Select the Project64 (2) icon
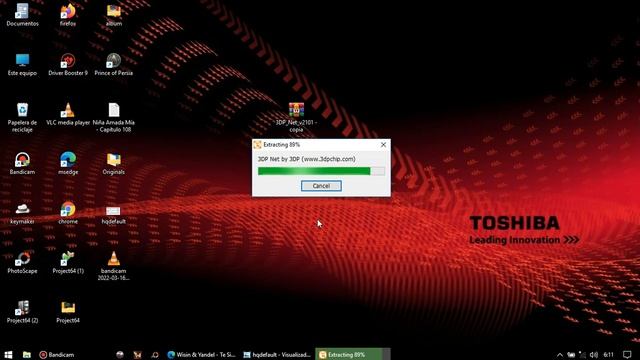640x360 pixels. click(22, 312)
